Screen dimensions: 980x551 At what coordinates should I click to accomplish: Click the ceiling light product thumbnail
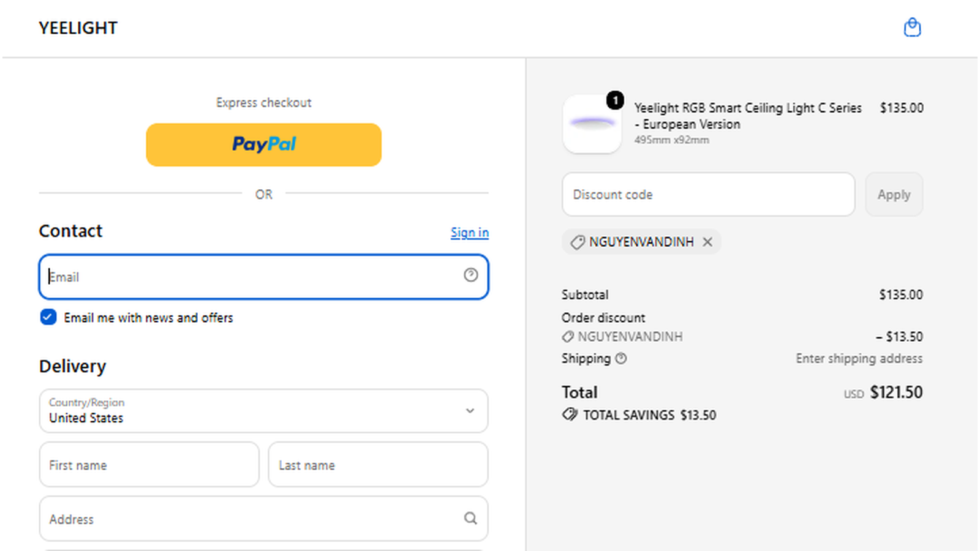point(592,124)
